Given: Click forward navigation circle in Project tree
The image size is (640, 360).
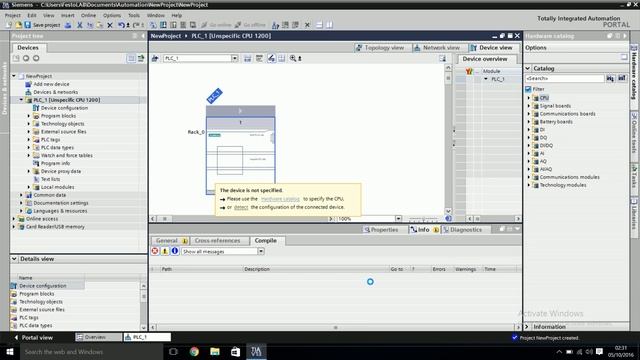Looking at the screenshot, I should [36, 58].
